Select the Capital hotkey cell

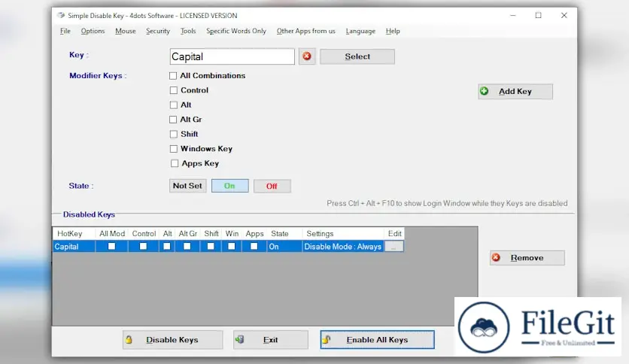pos(74,247)
